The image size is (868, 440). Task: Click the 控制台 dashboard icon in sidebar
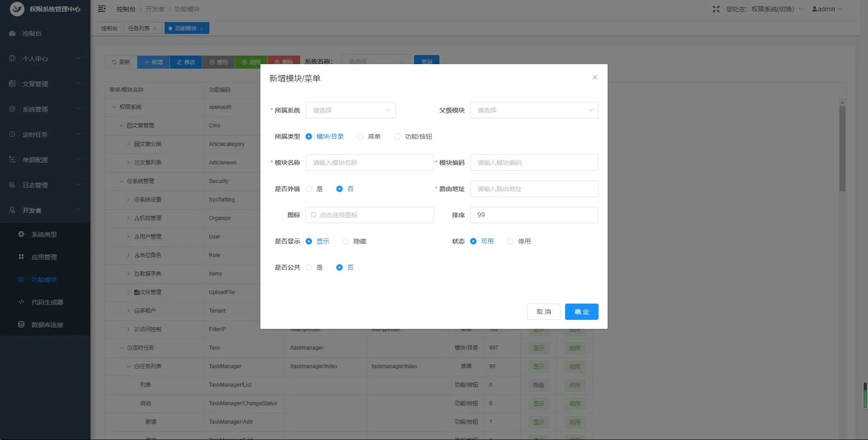[x=13, y=33]
